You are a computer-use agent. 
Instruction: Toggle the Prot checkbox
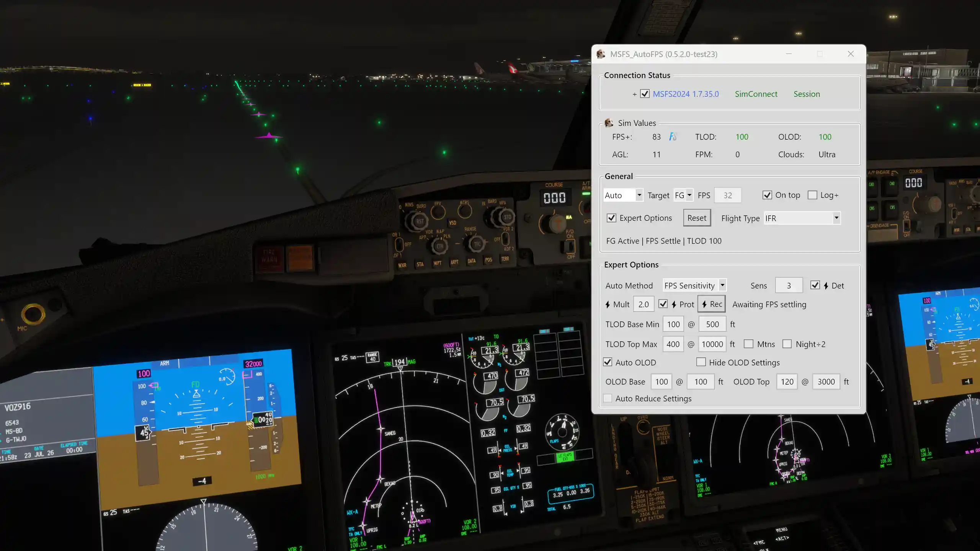pos(663,304)
